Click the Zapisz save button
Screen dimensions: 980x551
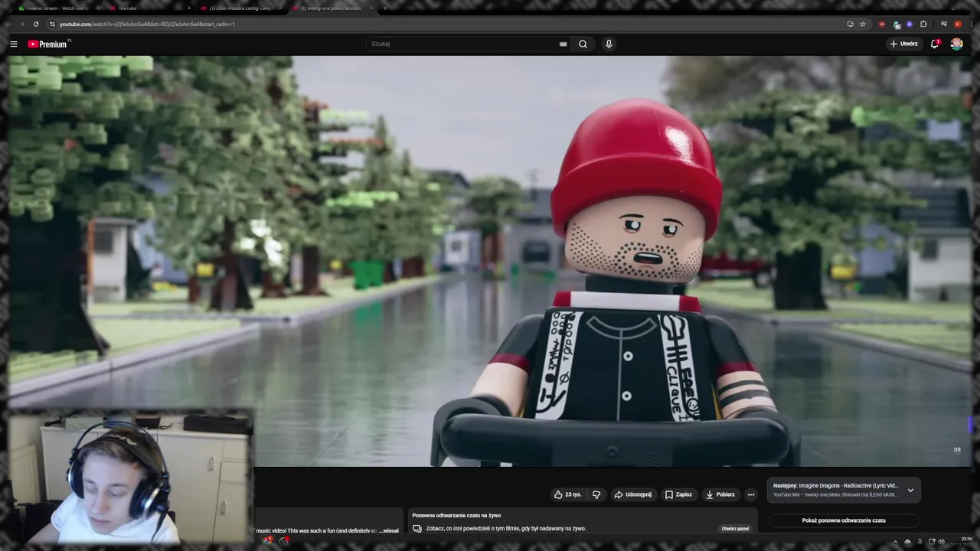[x=678, y=494]
